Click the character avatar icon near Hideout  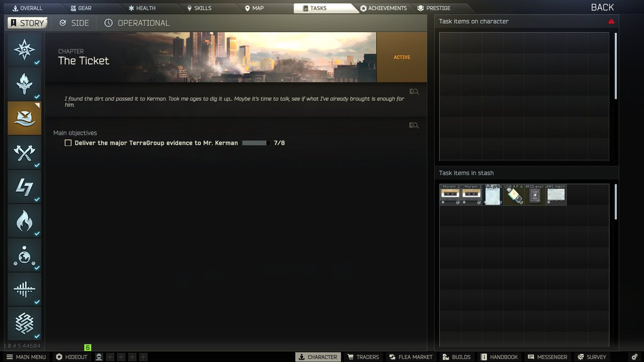[x=99, y=357]
